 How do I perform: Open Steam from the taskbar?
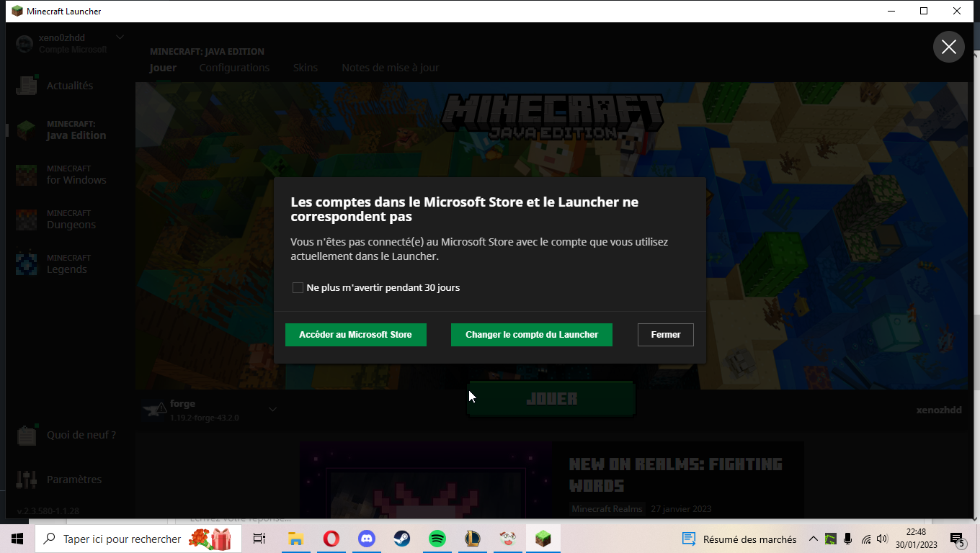click(401, 539)
